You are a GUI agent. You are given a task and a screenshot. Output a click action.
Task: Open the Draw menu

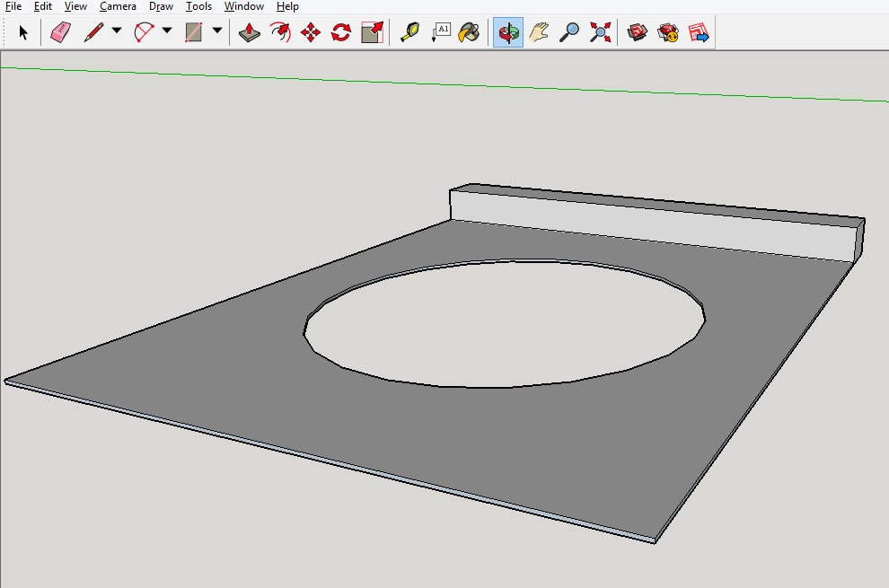[162, 6]
